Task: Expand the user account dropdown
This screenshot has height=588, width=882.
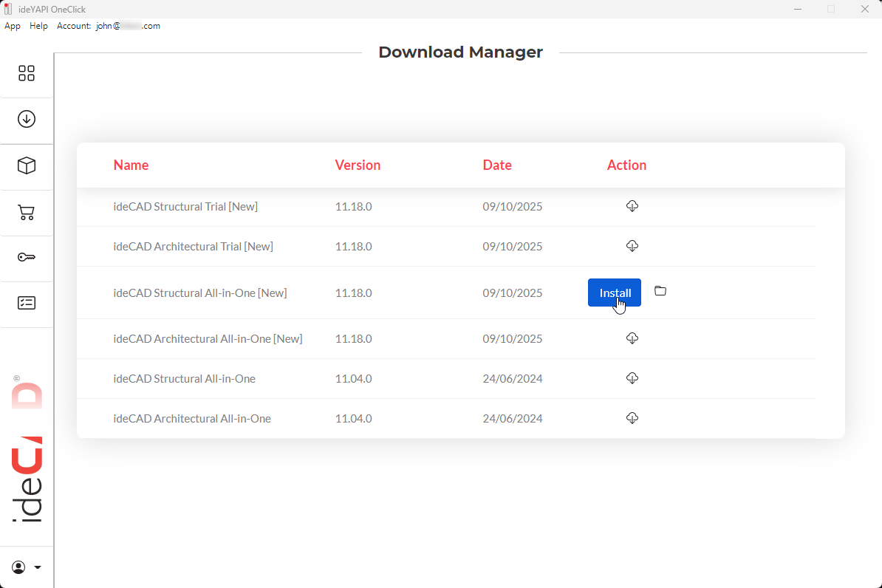Action: (x=27, y=567)
